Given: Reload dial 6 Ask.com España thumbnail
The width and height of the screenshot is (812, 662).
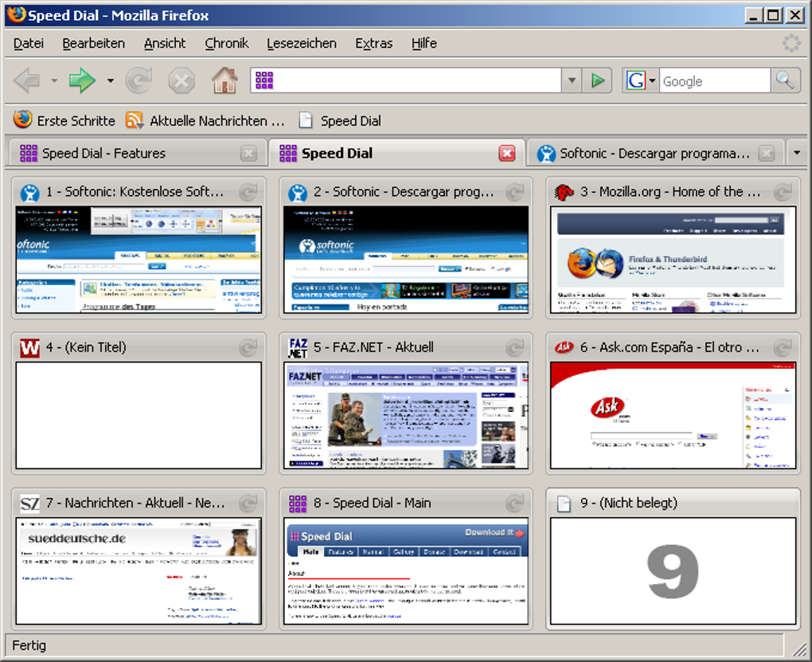Looking at the screenshot, I should click(x=783, y=348).
